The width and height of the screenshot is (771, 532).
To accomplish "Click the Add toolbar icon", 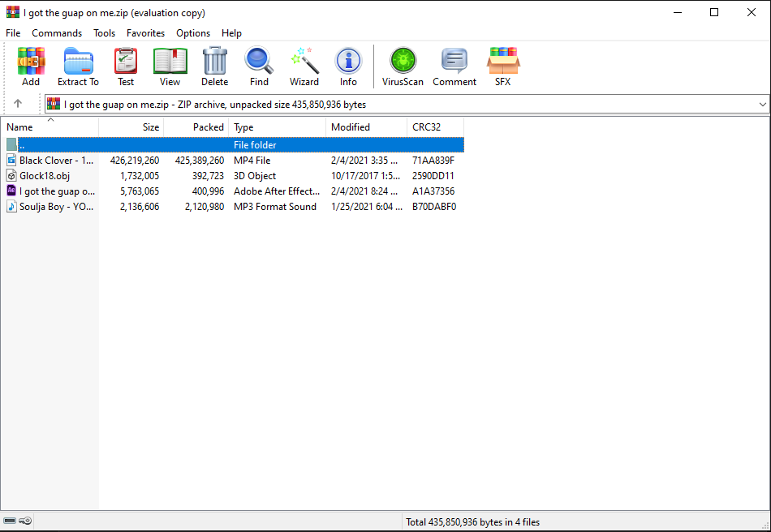I will coord(31,61).
